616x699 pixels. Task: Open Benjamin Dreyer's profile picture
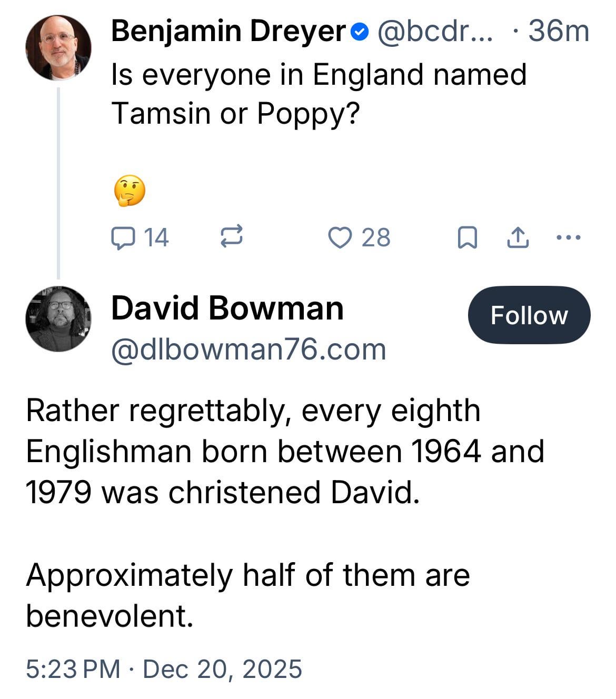coord(58,47)
